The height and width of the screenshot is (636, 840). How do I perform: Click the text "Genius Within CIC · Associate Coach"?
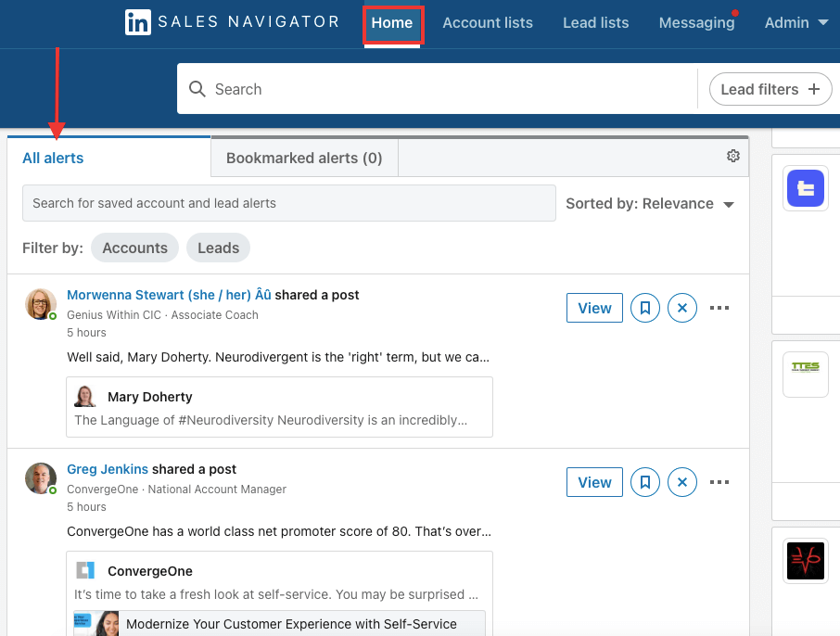tap(162, 315)
